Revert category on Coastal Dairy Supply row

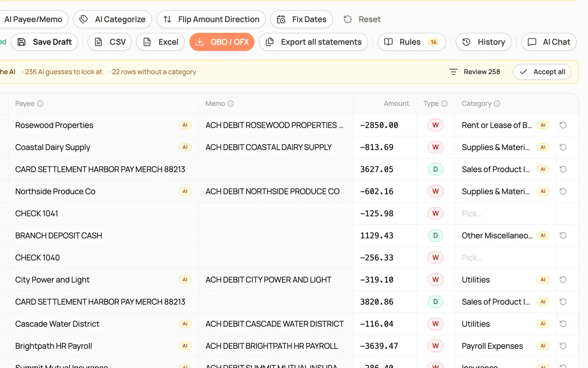click(563, 147)
